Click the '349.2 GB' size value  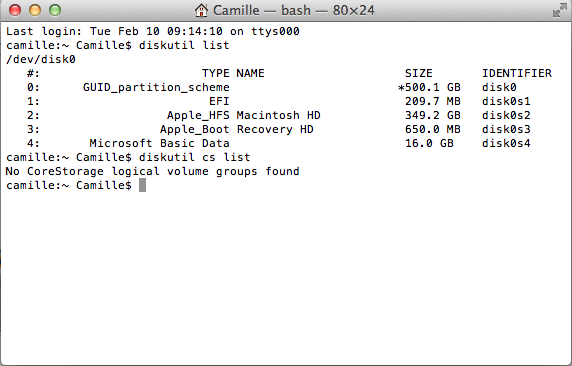click(x=433, y=115)
